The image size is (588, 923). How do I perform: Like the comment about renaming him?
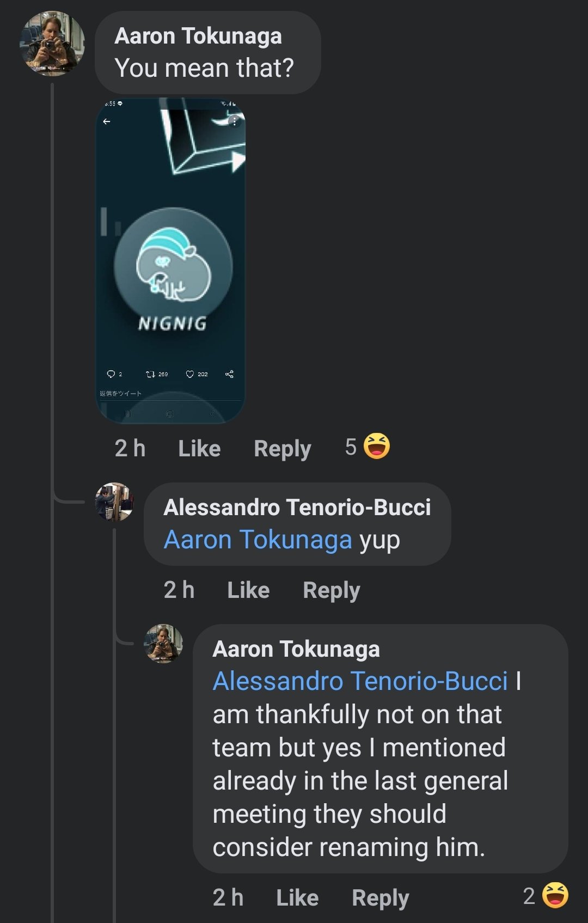[297, 898]
